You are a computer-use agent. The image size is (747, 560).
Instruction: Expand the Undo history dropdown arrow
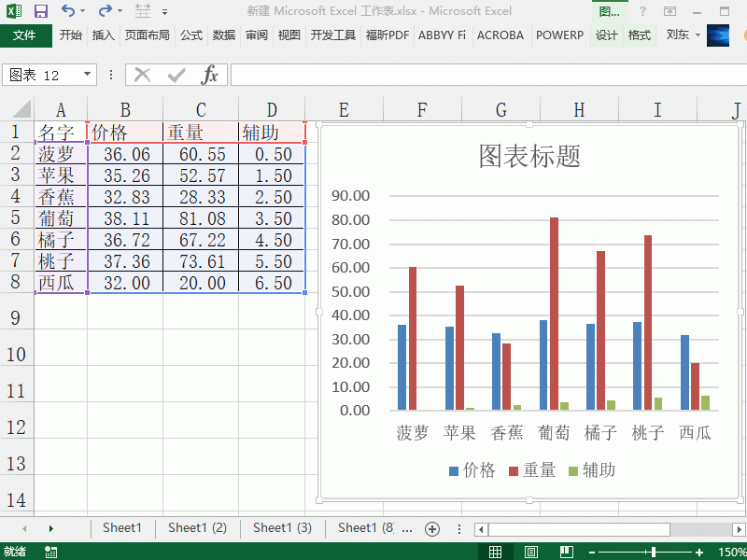(82, 11)
